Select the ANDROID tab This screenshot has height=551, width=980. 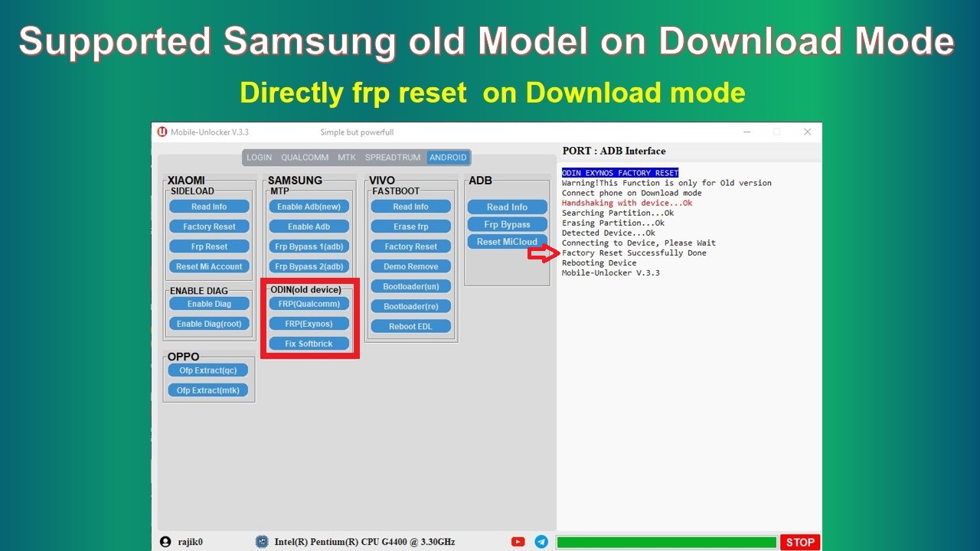(448, 158)
